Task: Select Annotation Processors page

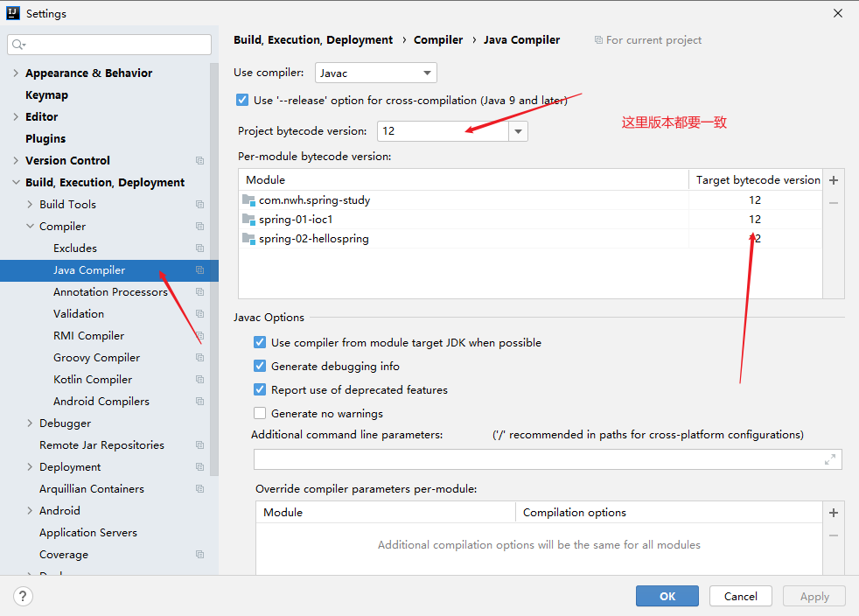Action: (x=110, y=292)
